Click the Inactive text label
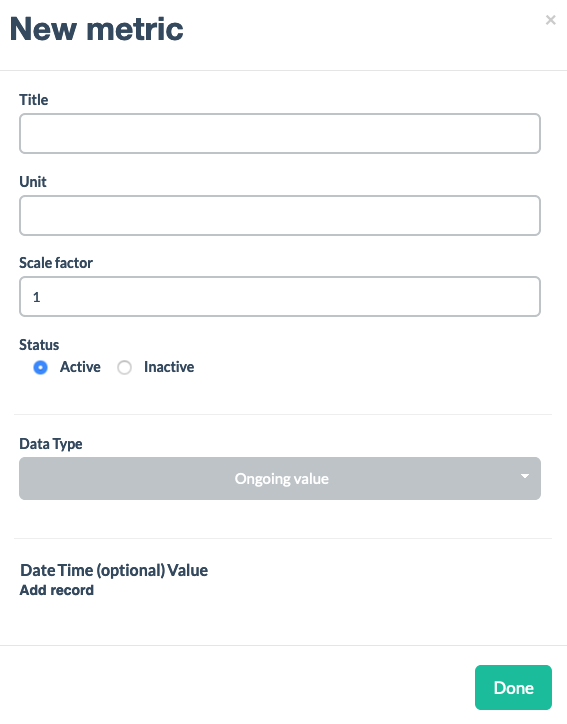The image size is (567, 724). click(169, 367)
